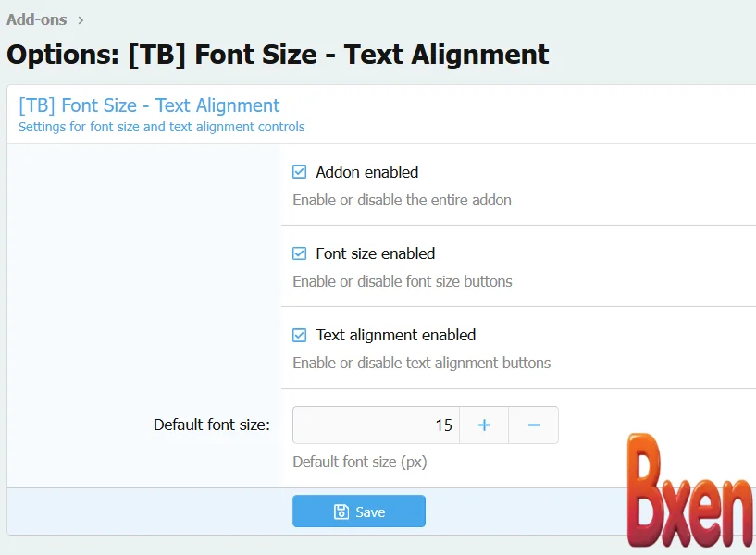
Task: Toggle the Addon enabled checkbox
Action: 300,172
